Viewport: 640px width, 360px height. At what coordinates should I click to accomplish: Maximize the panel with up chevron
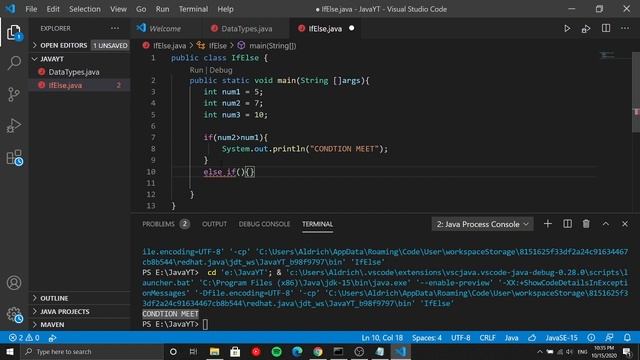click(x=606, y=224)
